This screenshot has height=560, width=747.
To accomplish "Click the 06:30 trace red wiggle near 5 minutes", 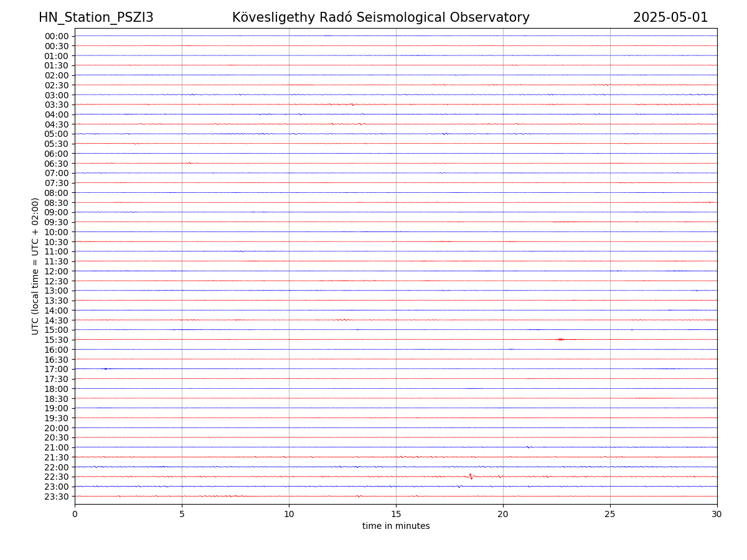I will click(189, 163).
